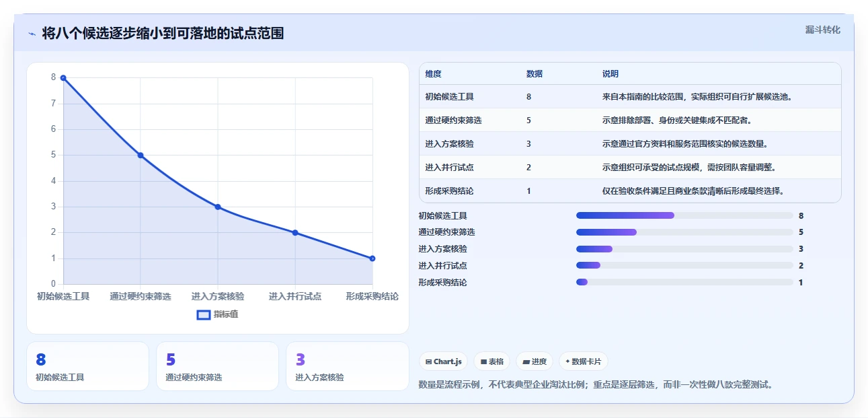This screenshot has width=868, height=418.
Task: Select the 进度 tag chip
Action: click(x=535, y=361)
